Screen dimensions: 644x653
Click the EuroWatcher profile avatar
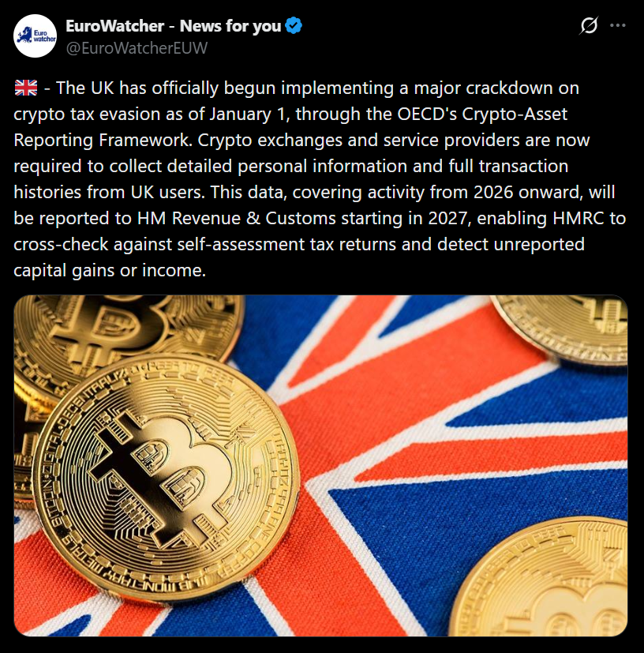35,36
